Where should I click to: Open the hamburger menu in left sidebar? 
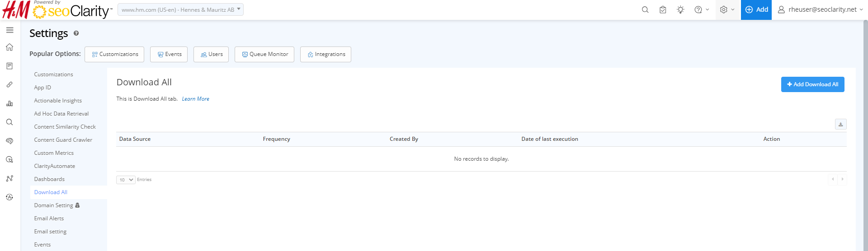pos(9,30)
